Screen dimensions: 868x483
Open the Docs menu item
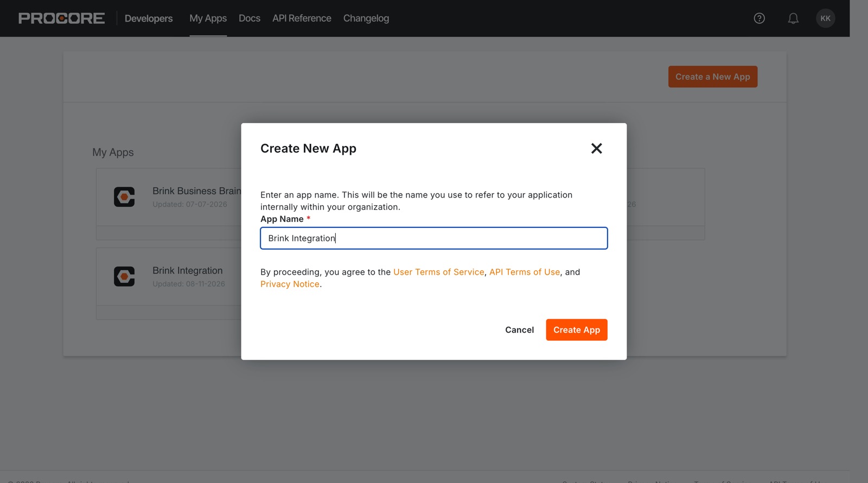click(250, 18)
